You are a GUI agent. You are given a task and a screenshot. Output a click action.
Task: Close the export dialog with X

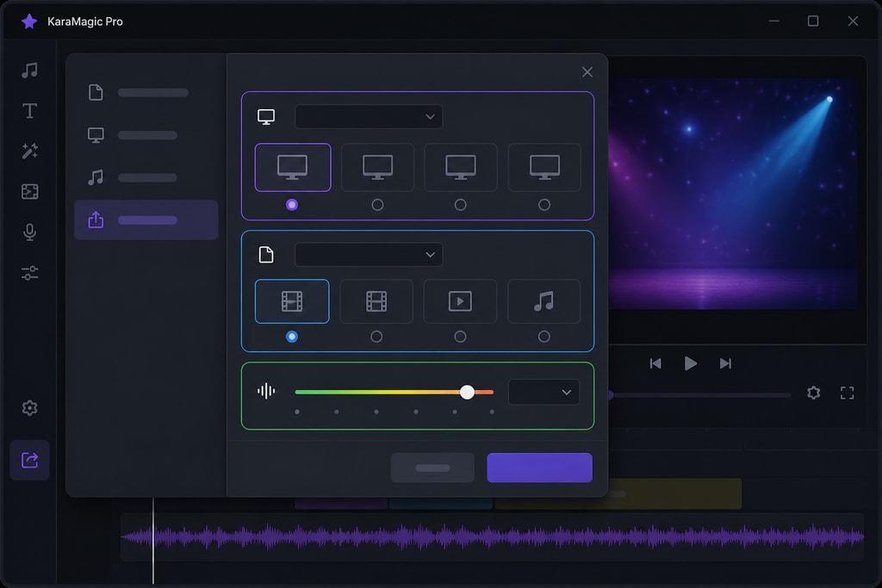[587, 72]
